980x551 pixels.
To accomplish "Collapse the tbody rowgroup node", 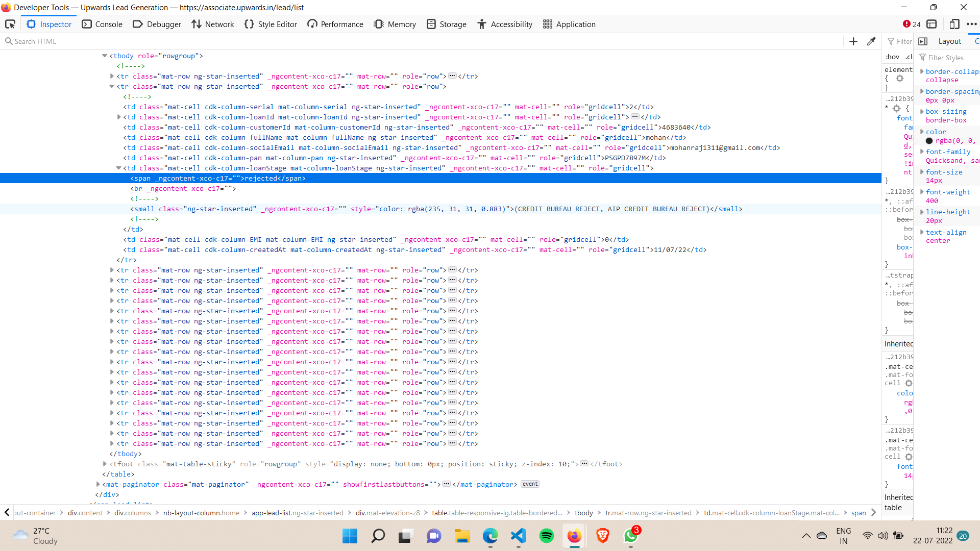I will point(105,56).
